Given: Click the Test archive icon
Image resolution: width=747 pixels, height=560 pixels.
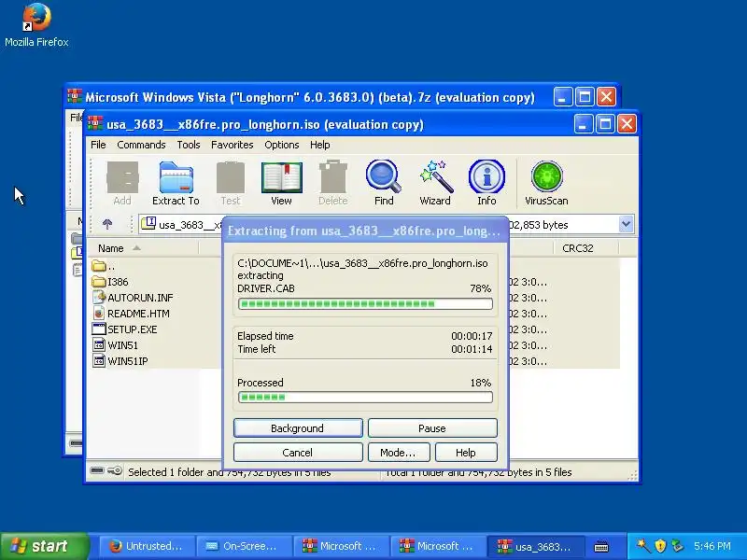Looking at the screenshot, I should pyautogui.click(x=231, y=183).
